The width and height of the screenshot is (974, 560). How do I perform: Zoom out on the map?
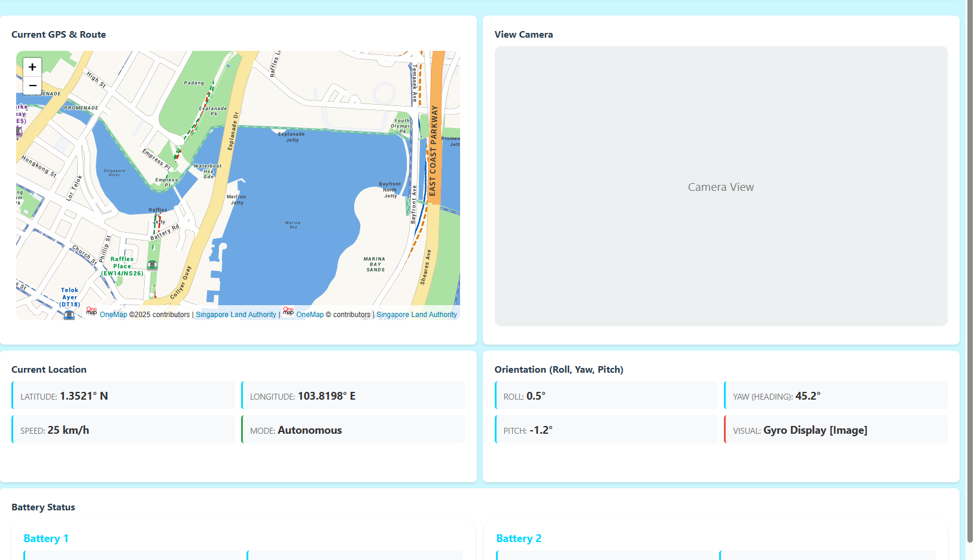pyautogui.click(x=32, y=86)
